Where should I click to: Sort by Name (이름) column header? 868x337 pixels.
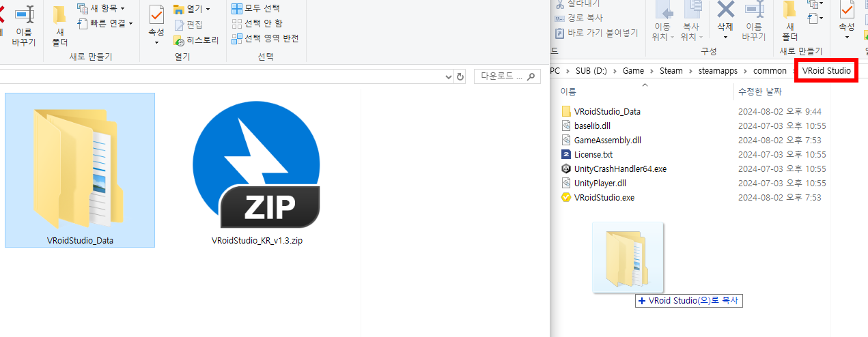pyautogui.click(x=568, y=91)
